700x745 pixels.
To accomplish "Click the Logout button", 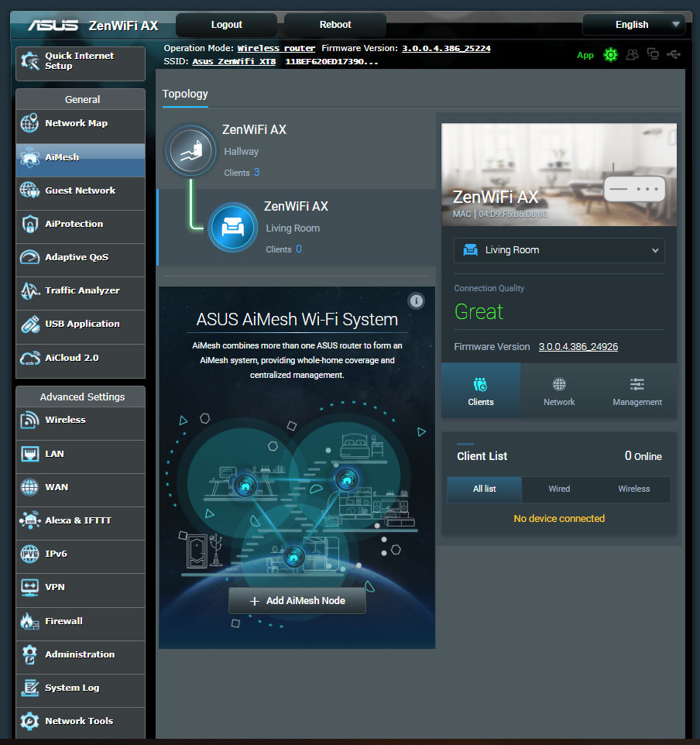I will (x=227, y=25).
